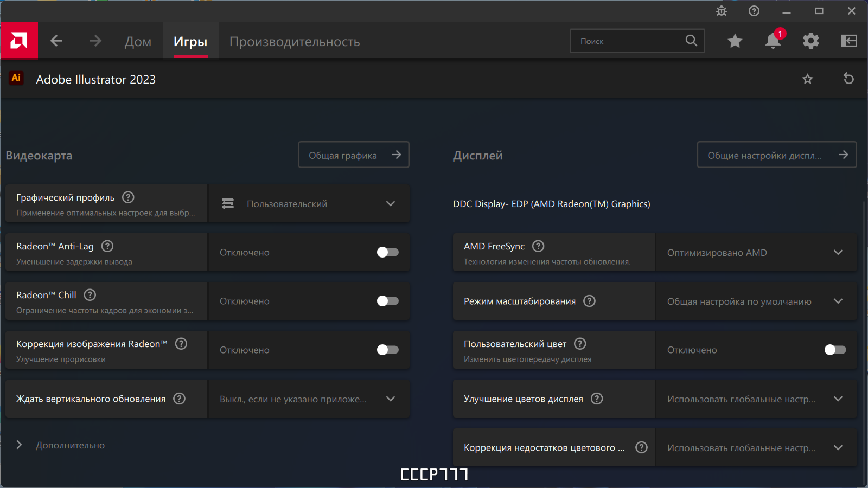Open Общая графика settings button
Screen dimensions: 868x488
point(354,155)
